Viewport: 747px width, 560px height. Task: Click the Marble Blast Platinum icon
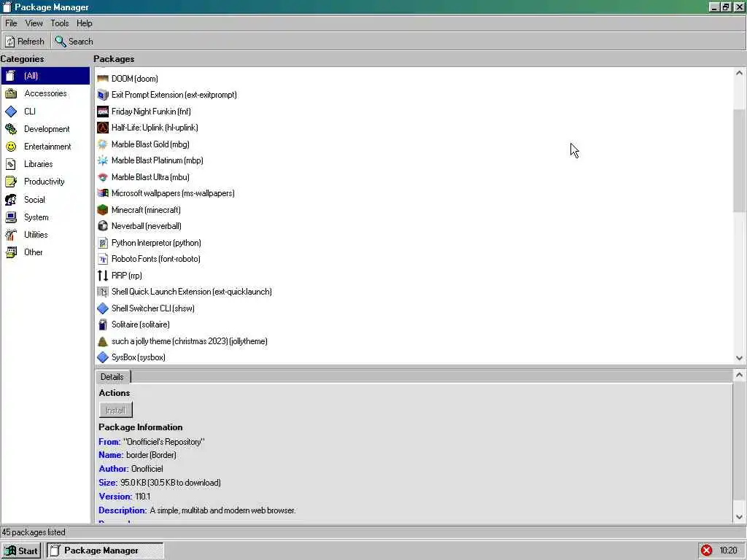point(103,160)
